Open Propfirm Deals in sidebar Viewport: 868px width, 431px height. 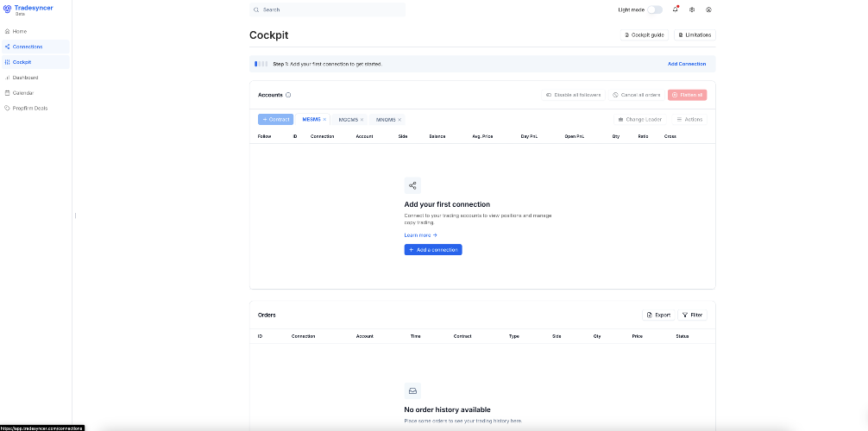35,109
